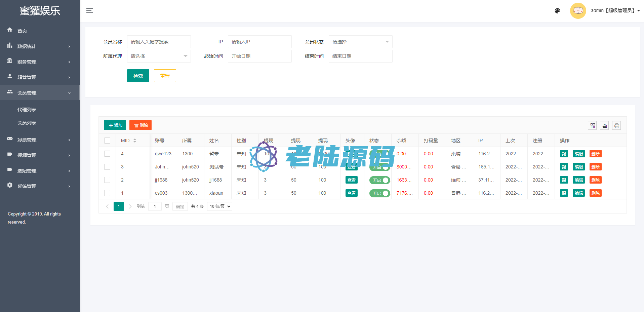This screenshot has width=644, height=312.
Task: Expand 数据统计 menu chevron
Action: pyautogui.click(x=69, y=46)
